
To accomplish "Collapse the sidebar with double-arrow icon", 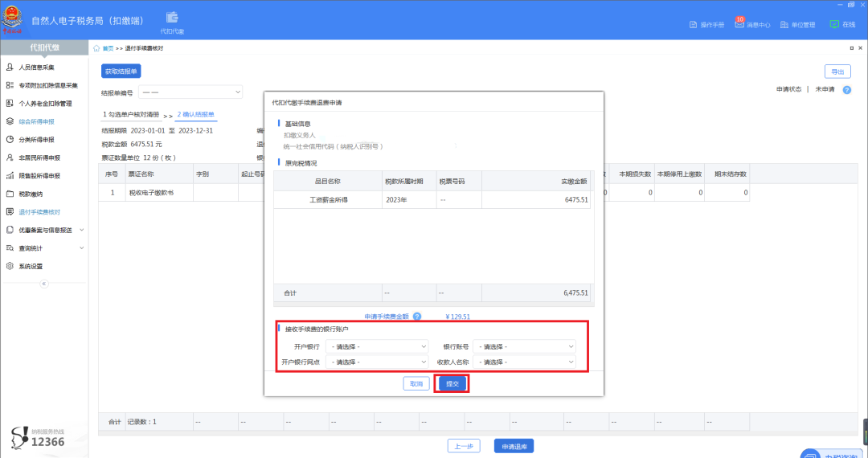I will 43,284.
